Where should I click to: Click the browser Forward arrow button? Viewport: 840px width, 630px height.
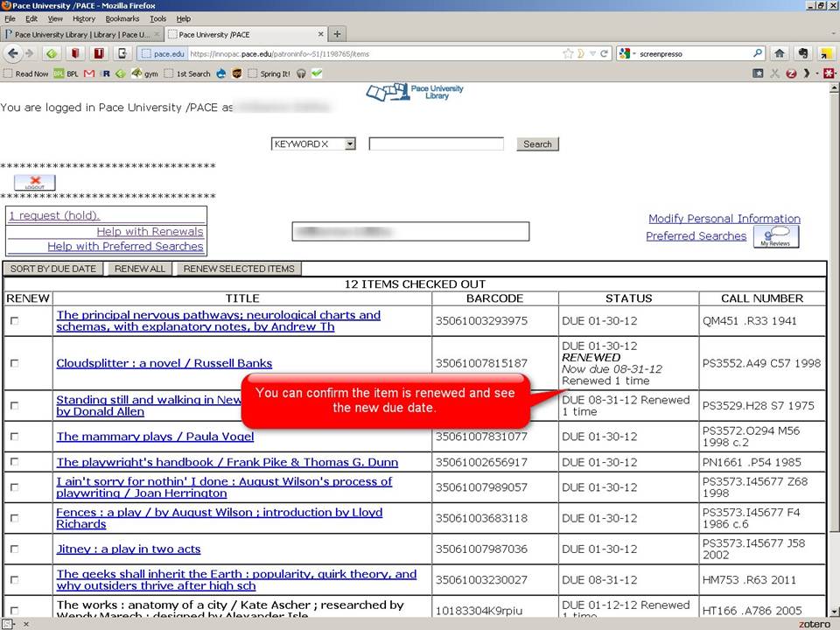click(x=30, y=53)
